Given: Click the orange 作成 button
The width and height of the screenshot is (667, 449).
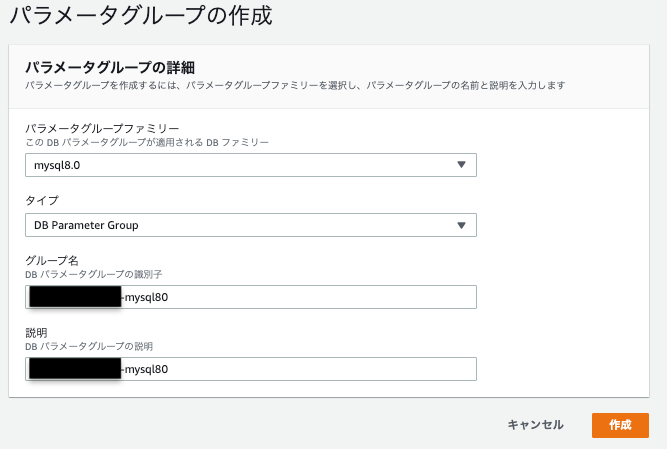Looking at the screenshot, I should coord(620,425).
